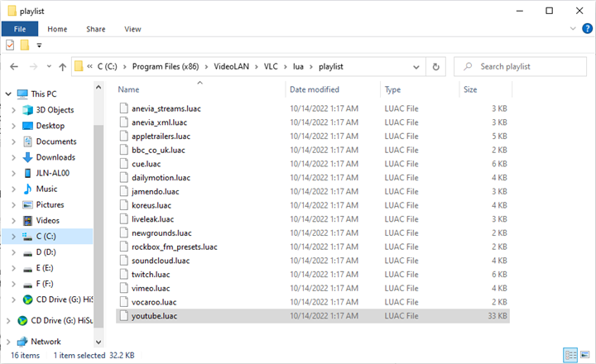Click the Back navigation arrow
596x364 pixels.
click(13, 66)
